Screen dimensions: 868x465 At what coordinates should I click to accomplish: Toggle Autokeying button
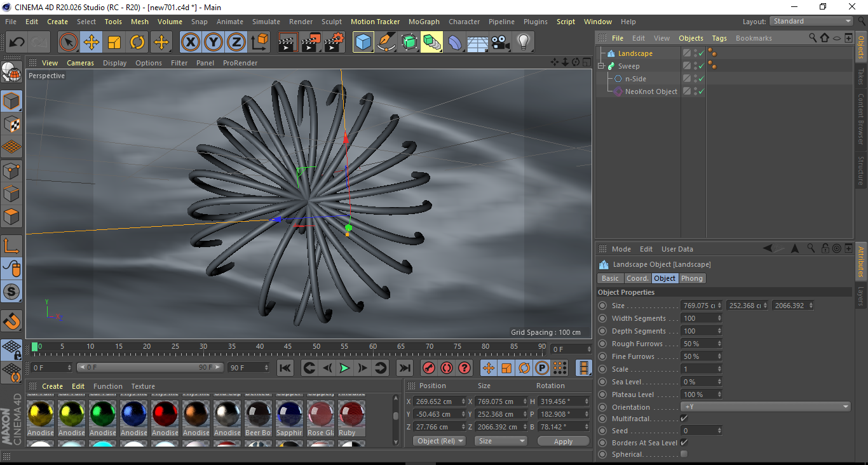point(447,368)
